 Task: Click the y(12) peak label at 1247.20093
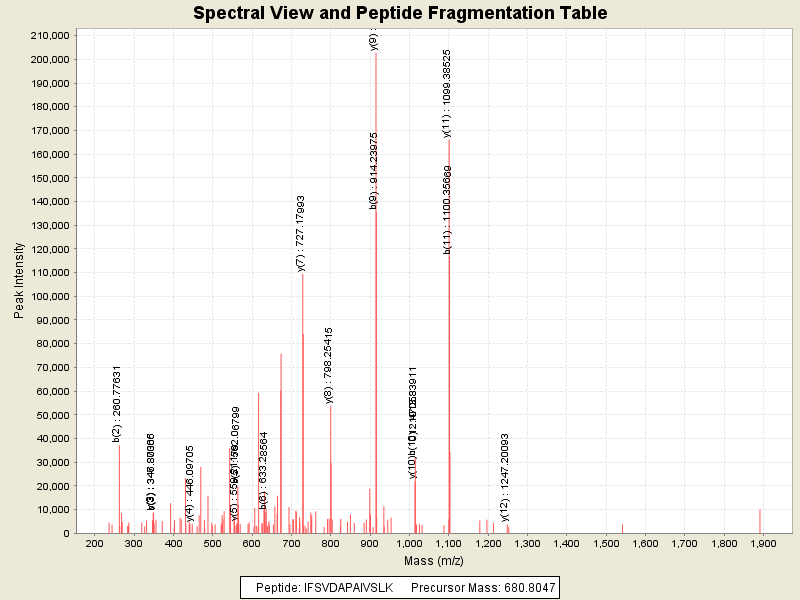point(506,476)
